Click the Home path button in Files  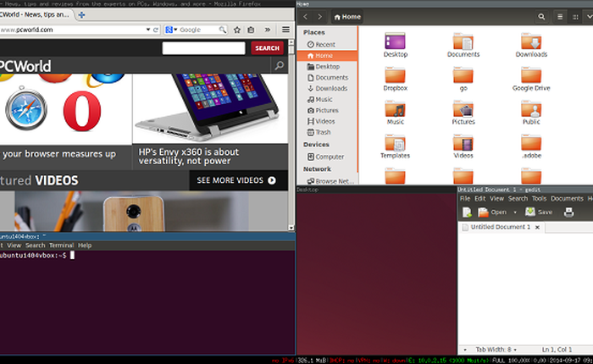tap(347, 17)
